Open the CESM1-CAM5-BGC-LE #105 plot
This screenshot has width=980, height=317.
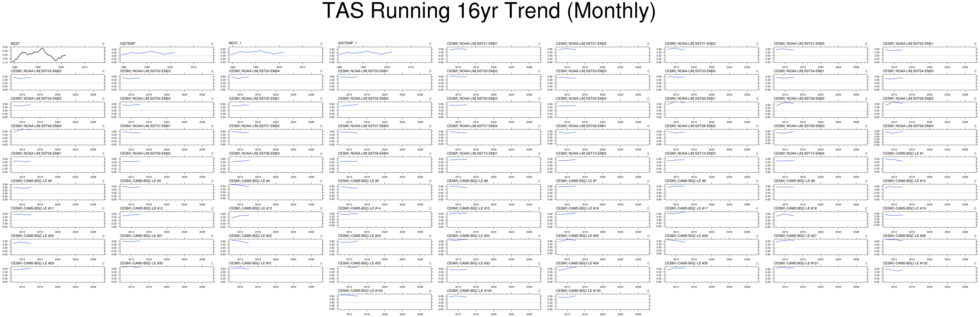(603, 301)
